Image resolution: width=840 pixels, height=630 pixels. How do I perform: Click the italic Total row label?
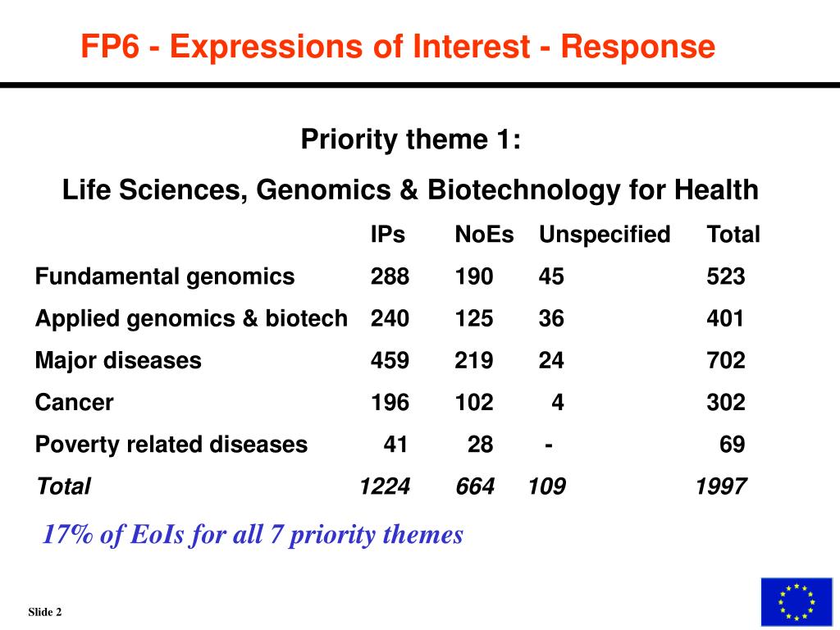click(x=63, y=486)
